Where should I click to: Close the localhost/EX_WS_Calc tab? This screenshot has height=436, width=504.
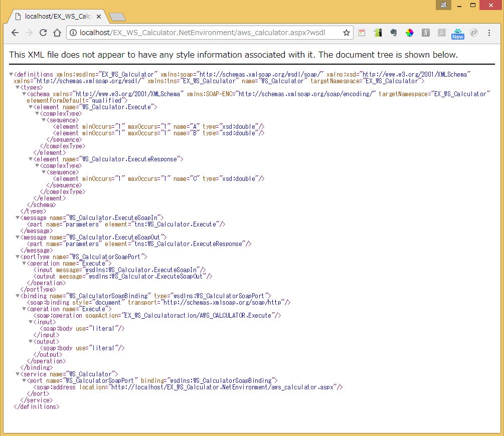(x=99, y=17)
